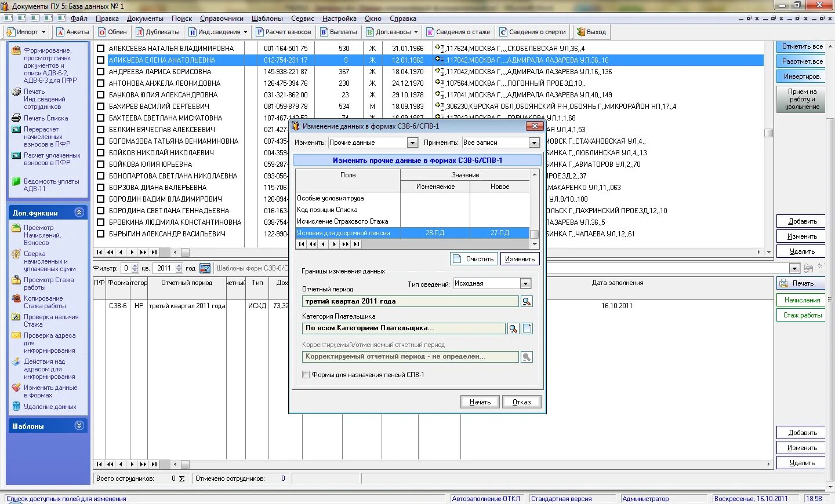Open the Настройка menu

[339, 19]
